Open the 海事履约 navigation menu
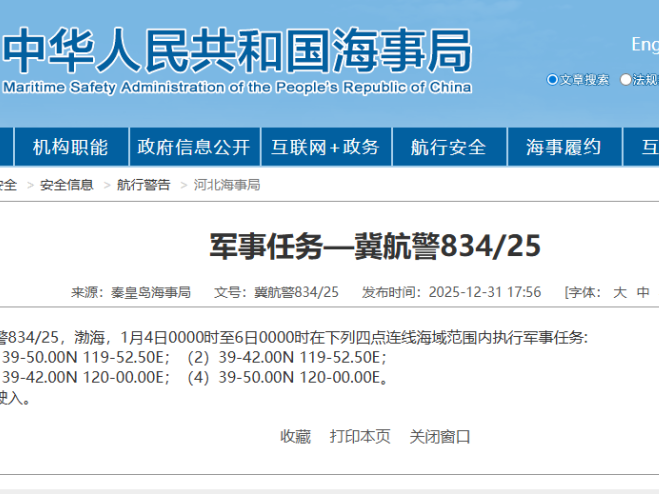Image resolution: width=659 pixels, height=494 pixels. click(x=564, y=148)
